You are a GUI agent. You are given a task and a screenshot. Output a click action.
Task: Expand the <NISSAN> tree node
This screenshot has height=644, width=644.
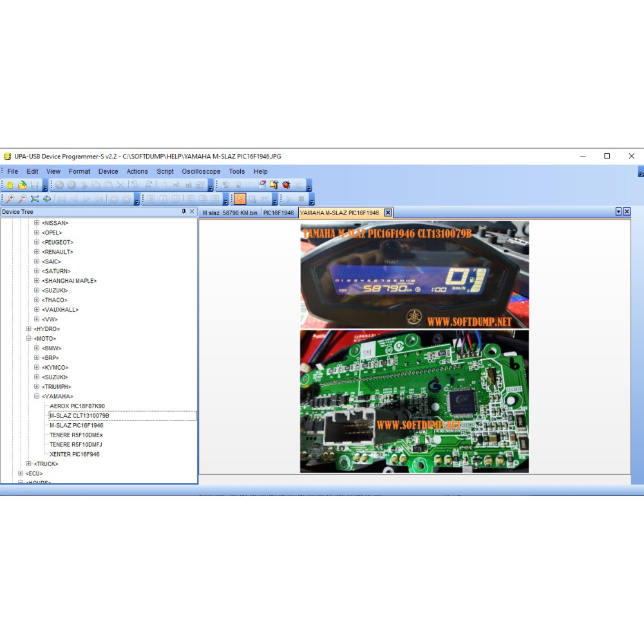(x=37, y=223)
